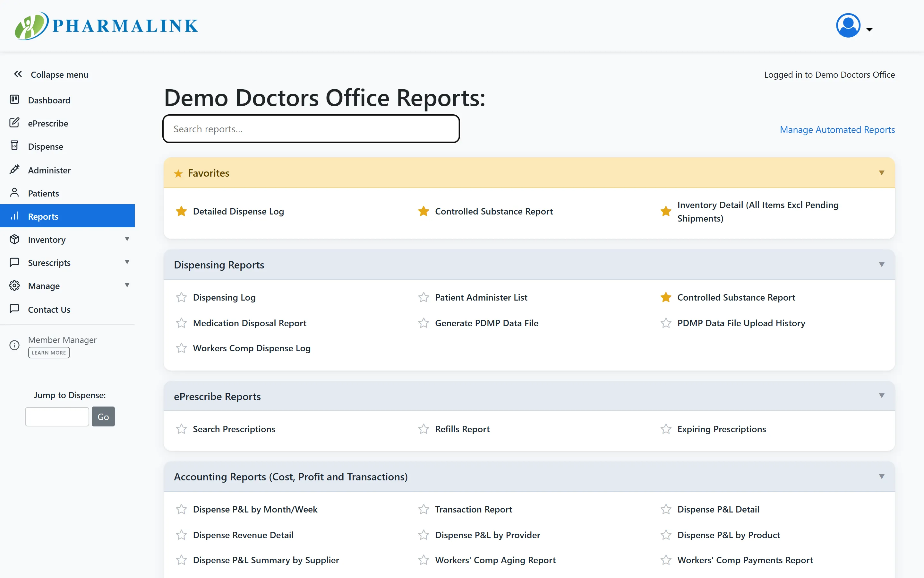The image size is (924, 578).
Task: Star Dispense P&L by Product
Action: [x=666, y=535]
